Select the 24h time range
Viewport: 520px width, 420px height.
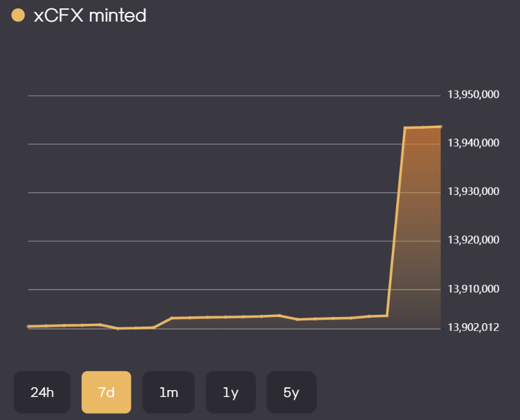tap(42, 392)
